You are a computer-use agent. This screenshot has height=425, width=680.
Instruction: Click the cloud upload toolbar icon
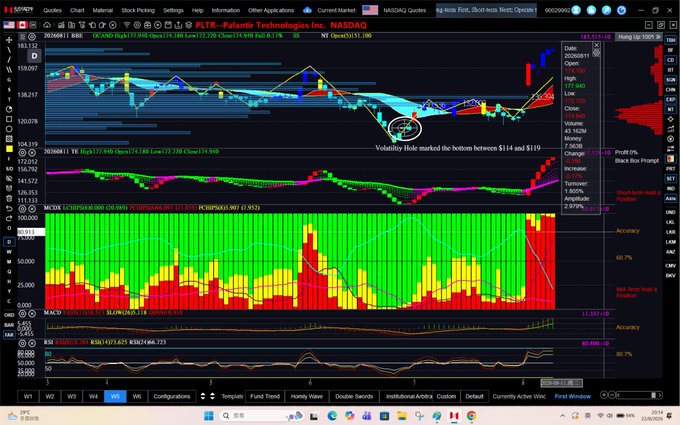[47, 25]
